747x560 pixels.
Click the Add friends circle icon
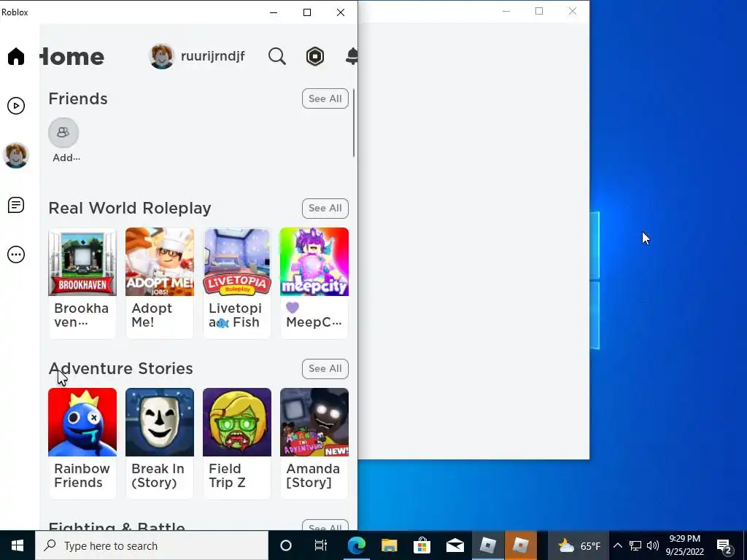click(63, 133)
